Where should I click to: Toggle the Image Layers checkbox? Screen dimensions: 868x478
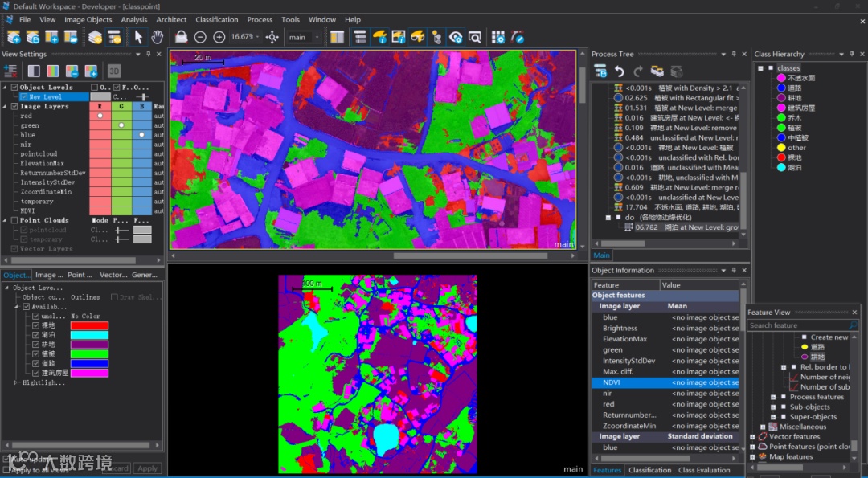click(14, 106)
